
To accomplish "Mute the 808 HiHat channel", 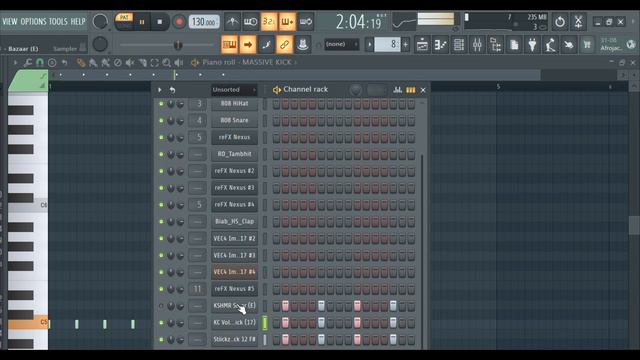I will [161, 104].
